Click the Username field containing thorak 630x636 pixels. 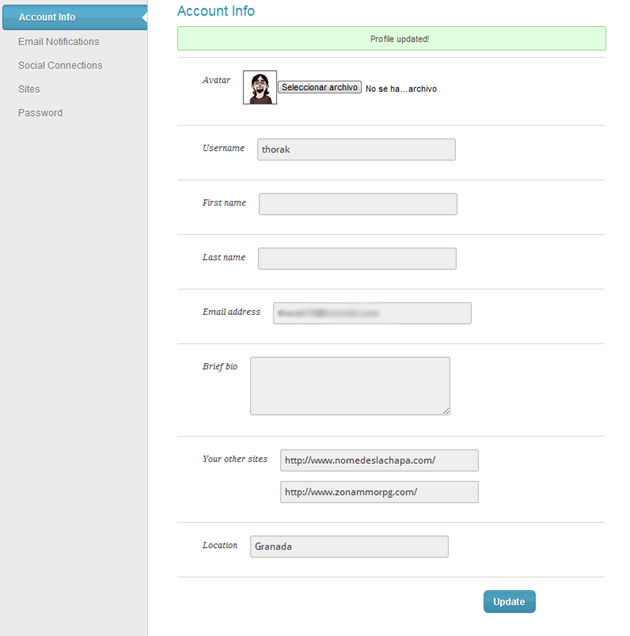356,149
